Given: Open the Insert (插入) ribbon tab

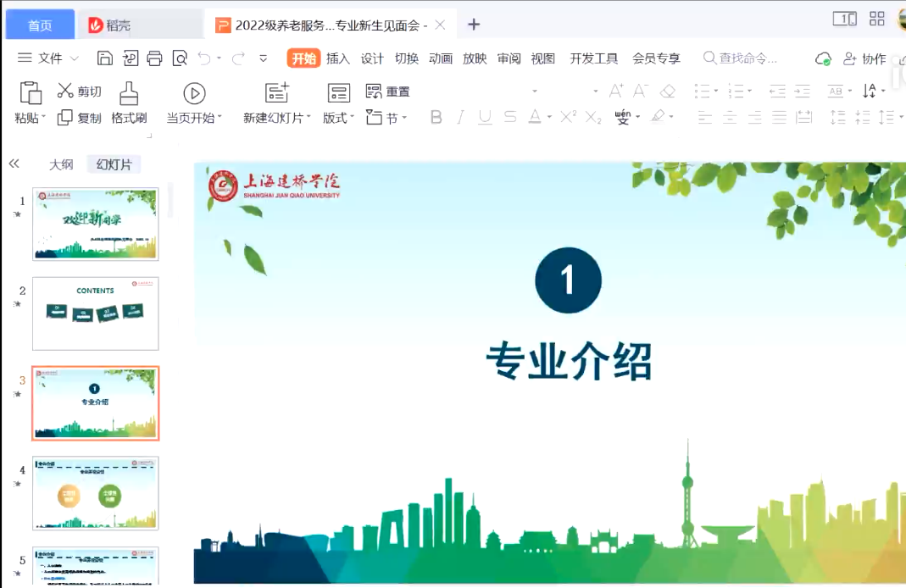Looking at the screenshot, I should pos(338,58).
